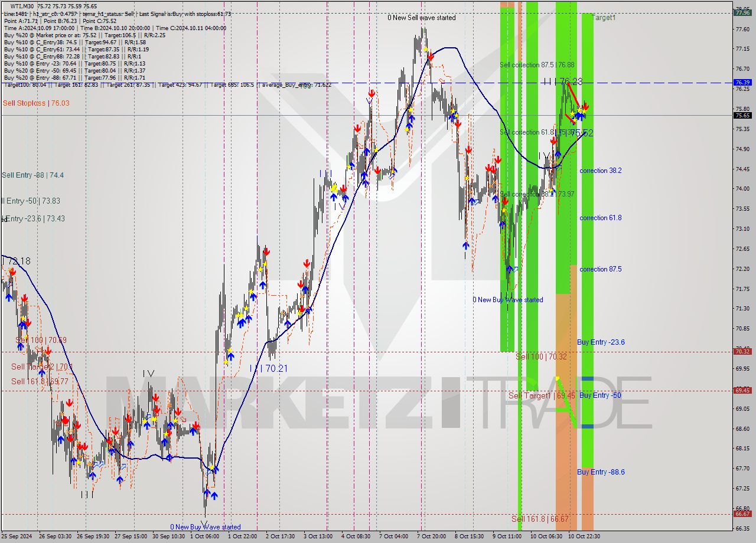Click the '3 Oct 13:00' time label
Image resolution: width=756 pixels, height=543 pixels.
click(318, 537)
